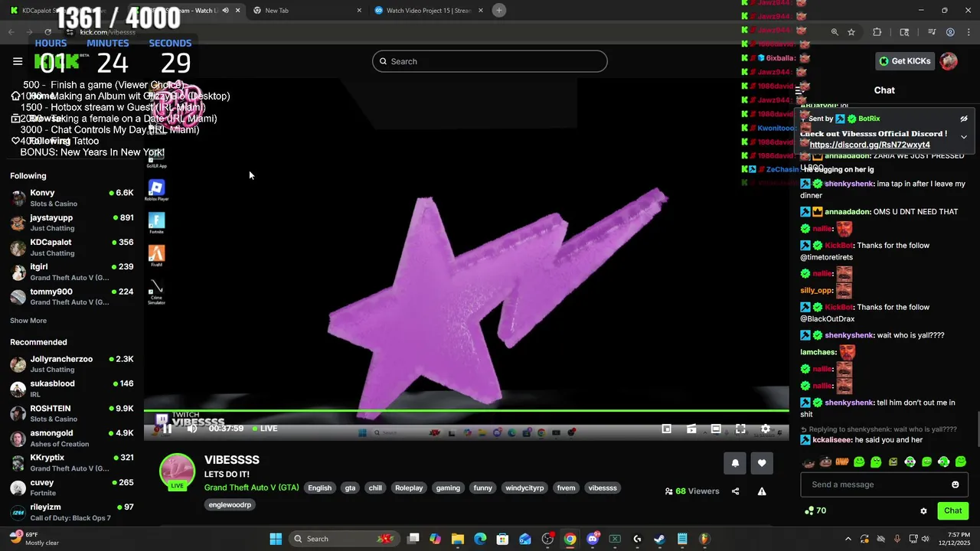This screenshot has height=551, width=980.
Task: Report stream with warning triangle icon
Action: click(x=762, y=491)
